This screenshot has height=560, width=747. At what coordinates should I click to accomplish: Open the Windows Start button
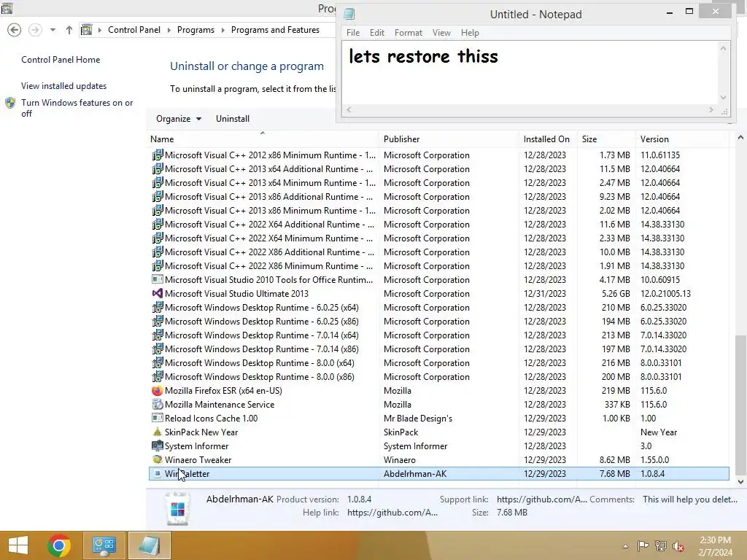coord(18,545)
